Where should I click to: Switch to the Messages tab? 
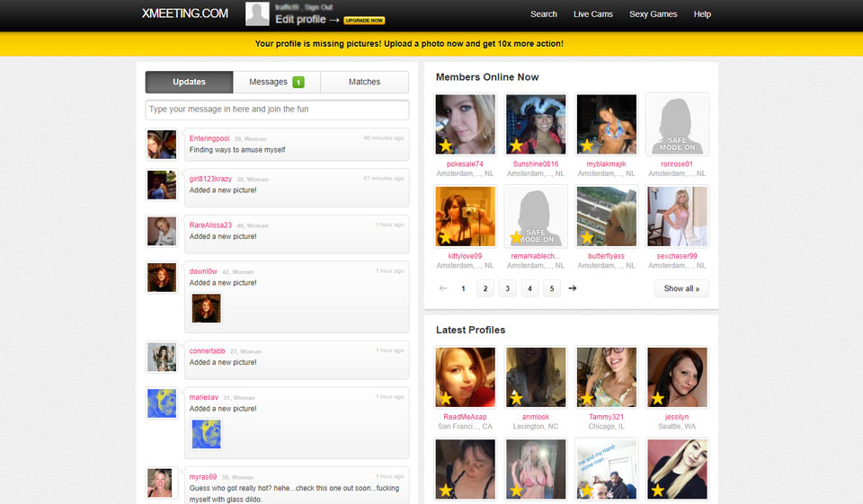(269, 82)
